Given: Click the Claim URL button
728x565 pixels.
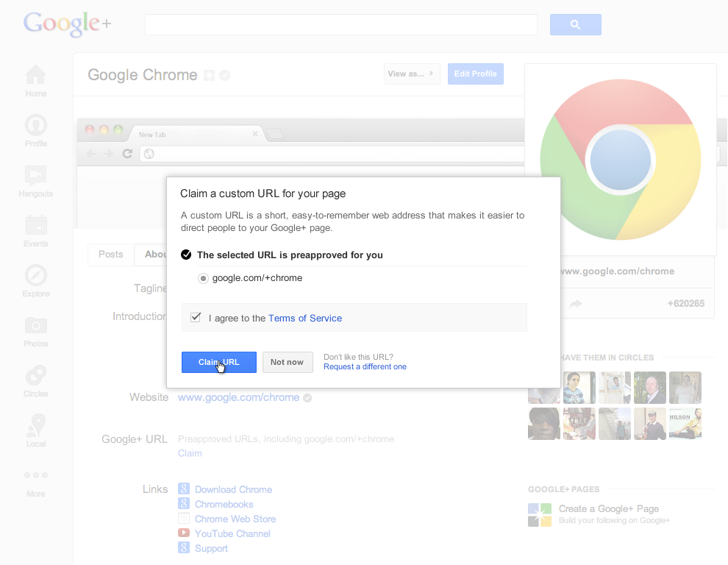Looking at the screenshot, I should [x=218, y=362].
